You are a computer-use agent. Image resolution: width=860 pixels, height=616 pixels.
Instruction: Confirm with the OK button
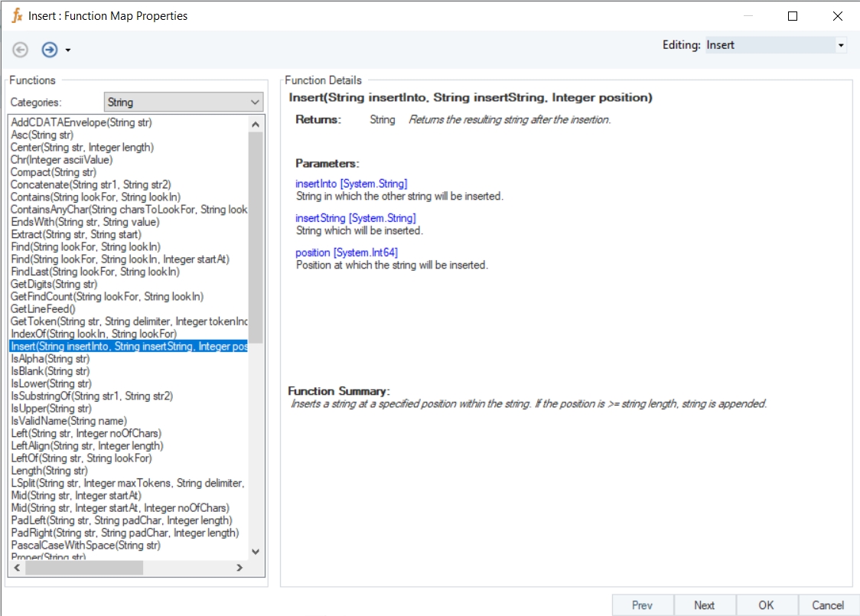point(767,605)
